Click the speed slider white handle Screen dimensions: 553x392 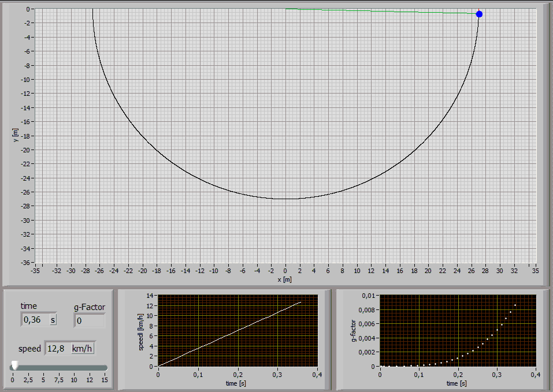click(x=15, y=365)
